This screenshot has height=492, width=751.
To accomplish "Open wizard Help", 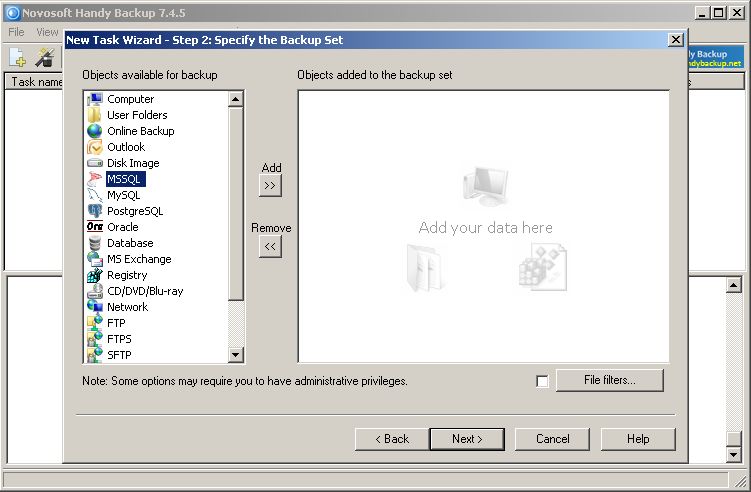I will pyautogui.click(x=638, y=439).
